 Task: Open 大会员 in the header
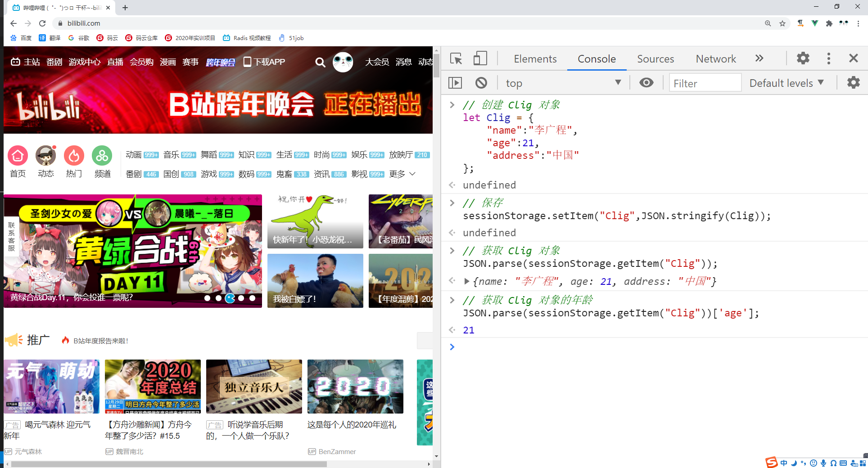(x=377, y=62)
